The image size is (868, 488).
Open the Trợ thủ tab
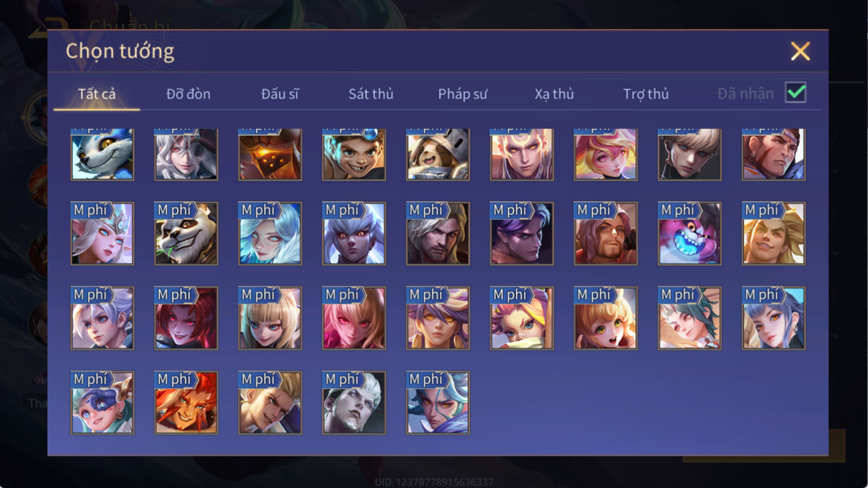646,94
